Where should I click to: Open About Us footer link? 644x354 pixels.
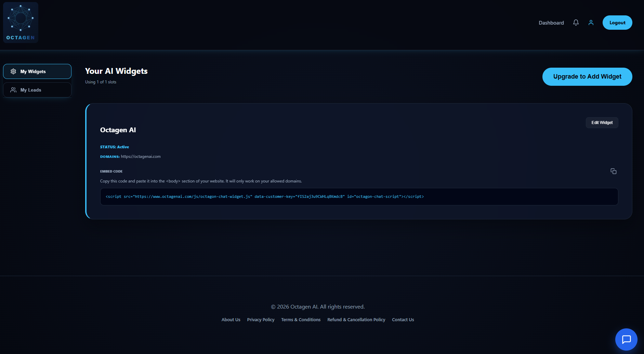tap(231, 320)
